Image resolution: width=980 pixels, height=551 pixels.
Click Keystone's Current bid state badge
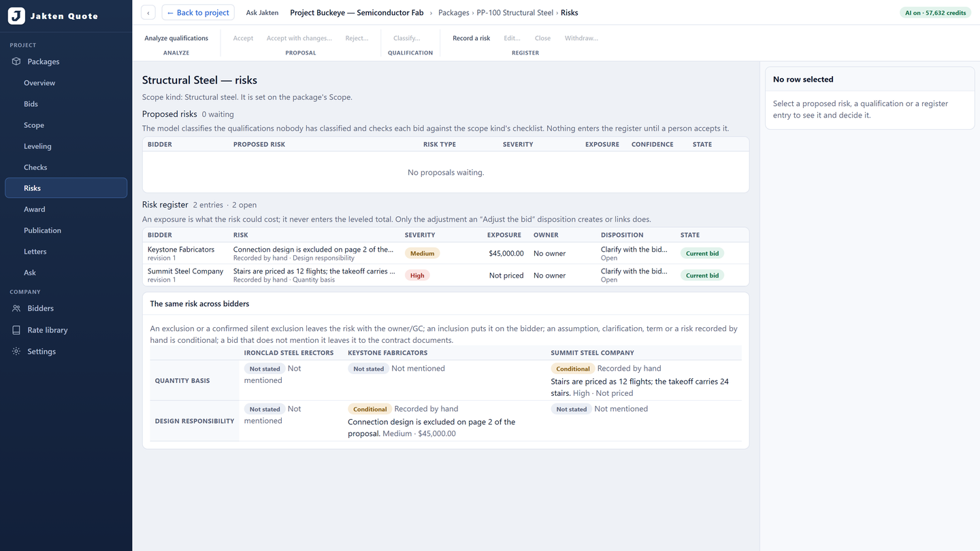point(702,253)
